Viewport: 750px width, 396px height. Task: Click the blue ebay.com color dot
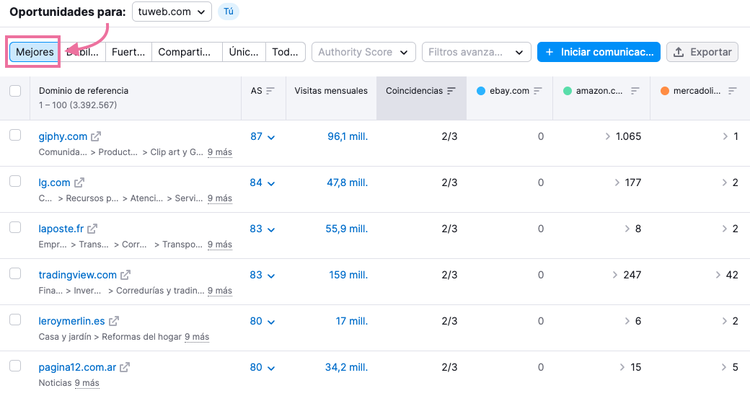pos(481,91)
